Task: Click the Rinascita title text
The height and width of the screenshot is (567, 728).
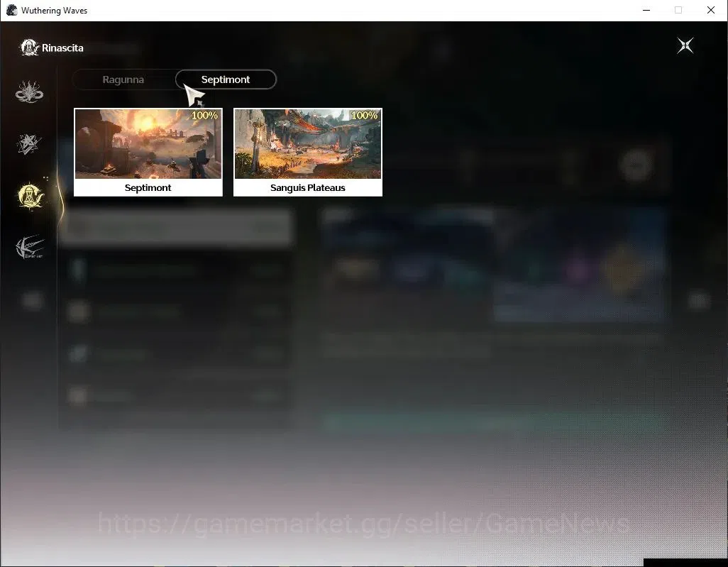Action: click(x=62, y=48)
